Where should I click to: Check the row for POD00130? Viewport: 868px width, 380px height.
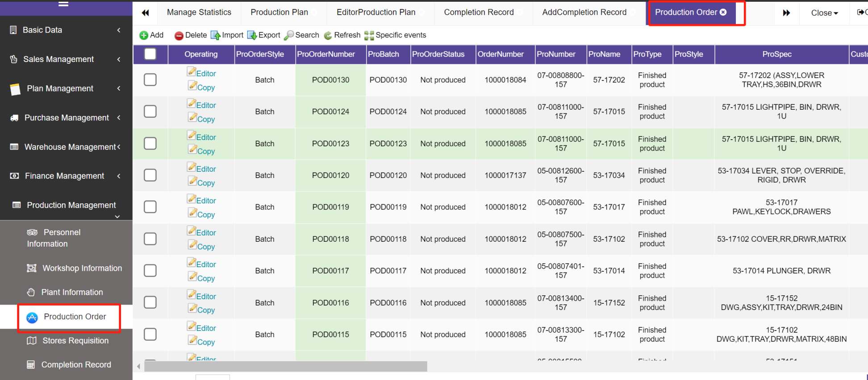[150, 80]
